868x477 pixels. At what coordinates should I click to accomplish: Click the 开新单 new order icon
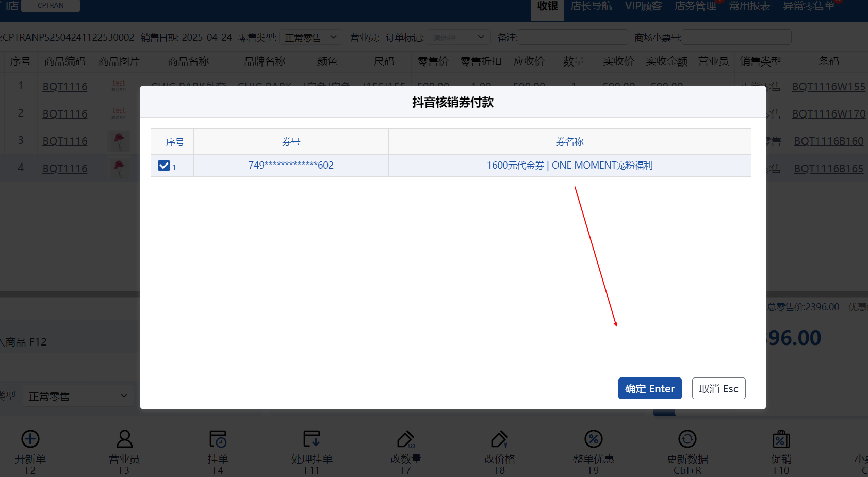tap(30, 439)
